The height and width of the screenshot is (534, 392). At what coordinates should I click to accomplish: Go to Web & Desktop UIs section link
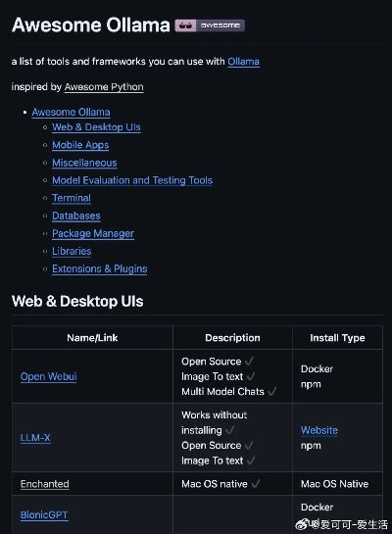96,127
